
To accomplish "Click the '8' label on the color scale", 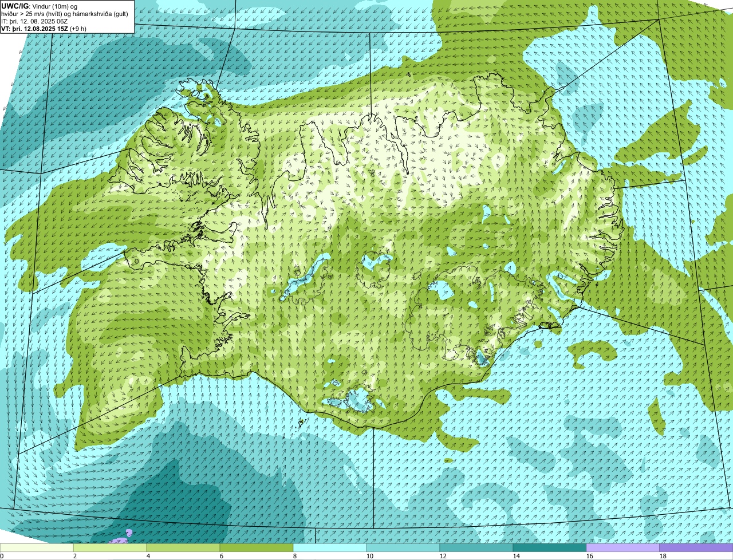I will pos(295,556).
